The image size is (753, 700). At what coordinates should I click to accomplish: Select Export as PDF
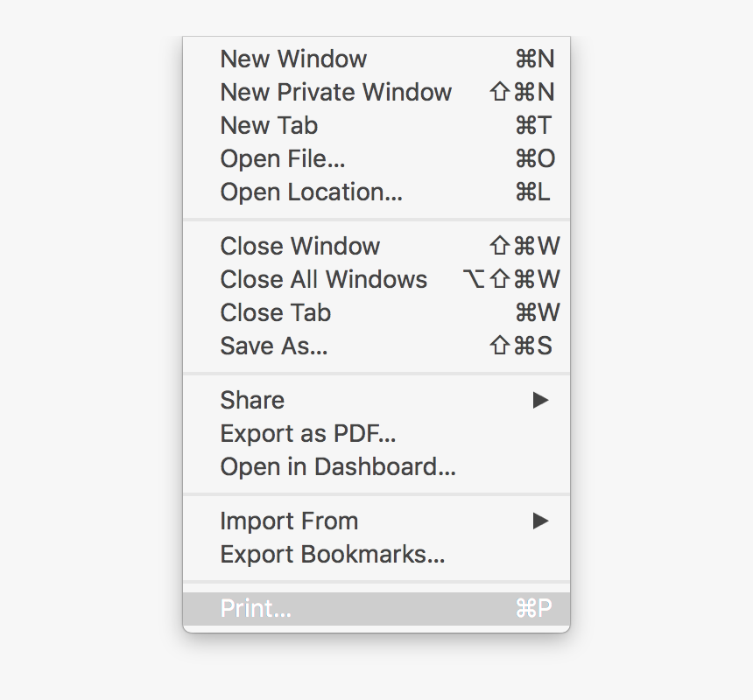point(307,433)
